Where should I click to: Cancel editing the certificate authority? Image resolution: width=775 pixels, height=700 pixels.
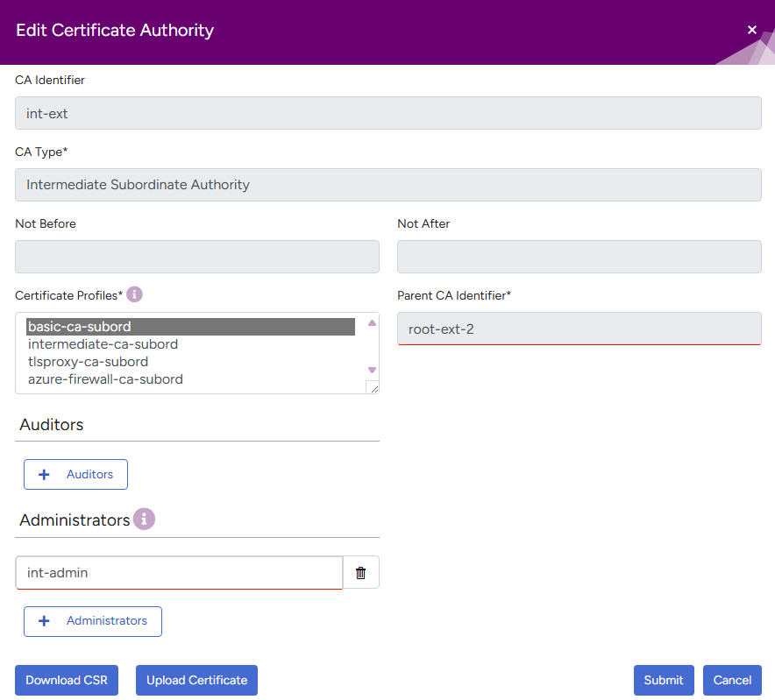click(732, 680)
